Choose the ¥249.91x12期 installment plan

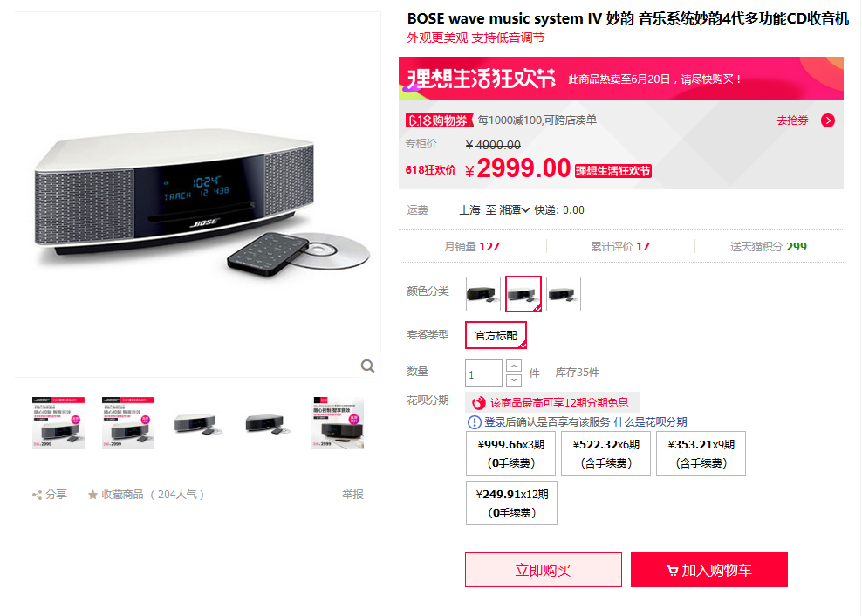point(511,503)
